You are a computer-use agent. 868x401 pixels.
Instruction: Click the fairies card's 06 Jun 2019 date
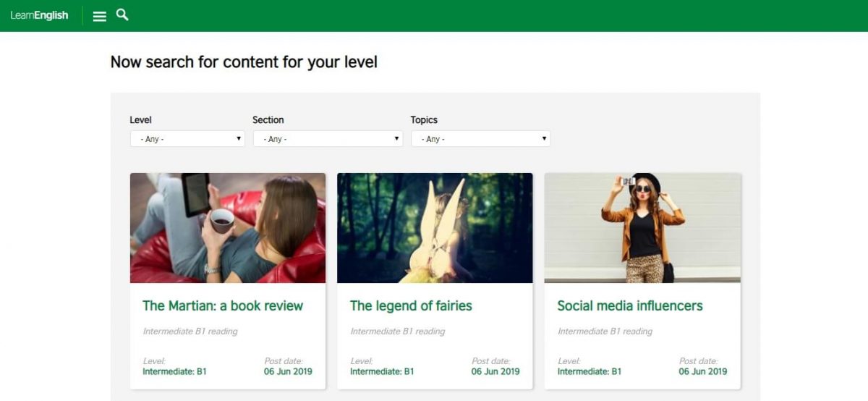[495, 371]
